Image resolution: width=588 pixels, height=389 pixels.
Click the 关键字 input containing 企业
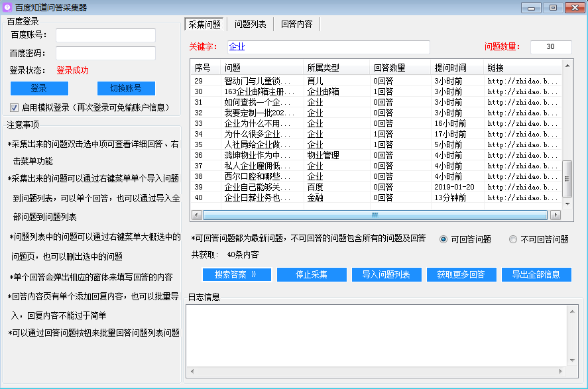pyautogui.click(x=329, y=47)
